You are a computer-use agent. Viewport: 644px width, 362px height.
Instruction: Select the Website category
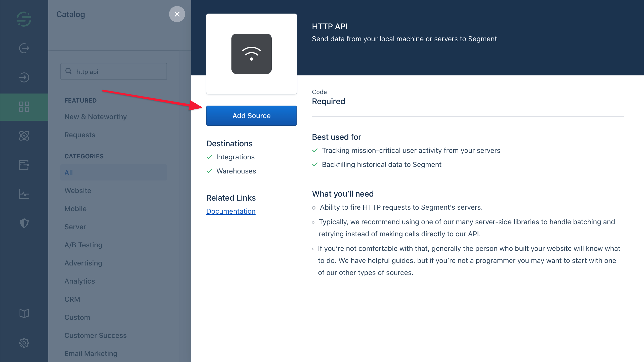coord(78,191)
